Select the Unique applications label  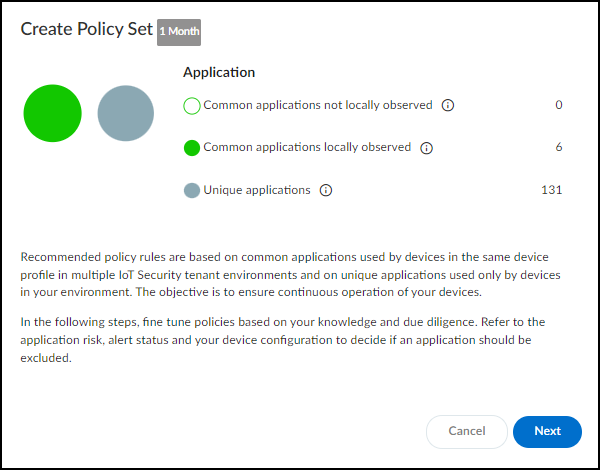click(x=257, y=190)
